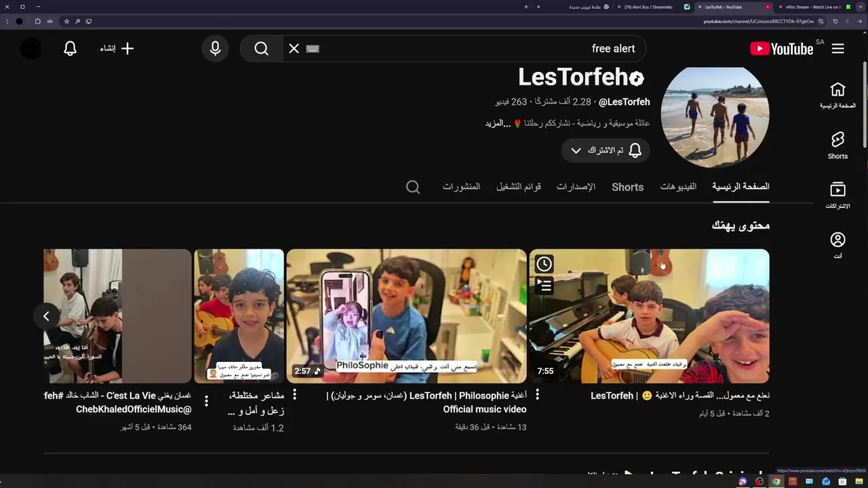Open the keyboard input icon in search
868x488 pixels.
(x=313, y=49)
